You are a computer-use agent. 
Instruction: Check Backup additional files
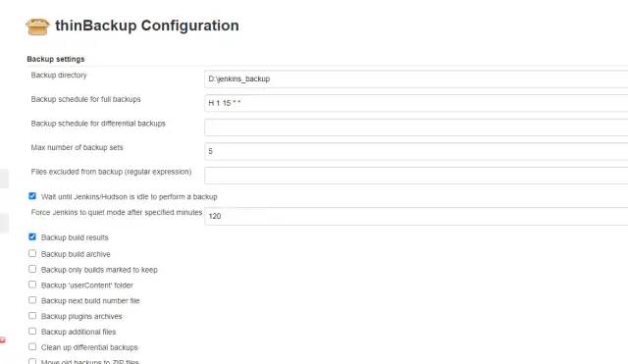[x=32, y=332]
